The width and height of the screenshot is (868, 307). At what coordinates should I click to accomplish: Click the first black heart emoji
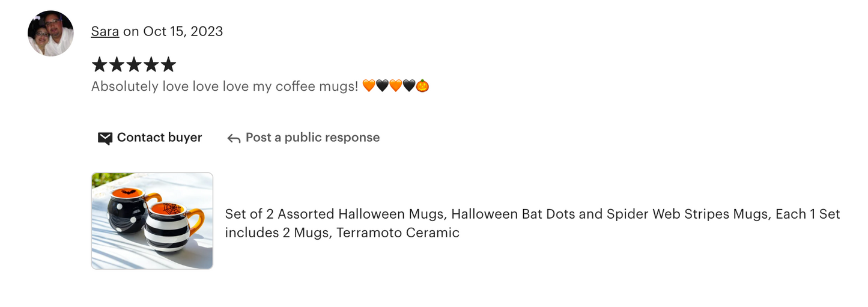pos(382,87)
